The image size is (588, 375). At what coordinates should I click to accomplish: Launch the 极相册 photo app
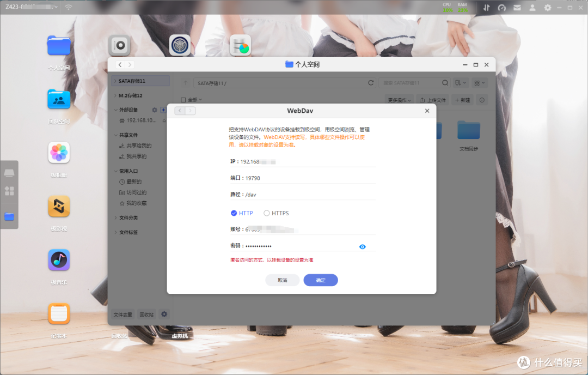coord(59,153)
